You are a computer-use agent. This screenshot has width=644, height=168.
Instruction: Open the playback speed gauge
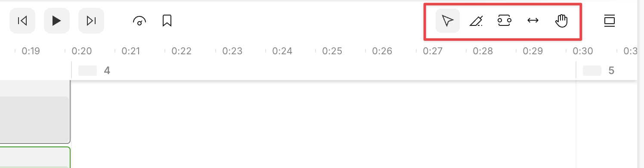click(x=139, y=21)
